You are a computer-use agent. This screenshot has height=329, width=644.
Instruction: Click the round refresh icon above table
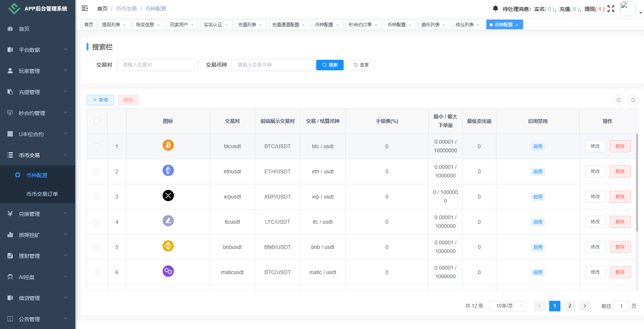tap(633, 100)
